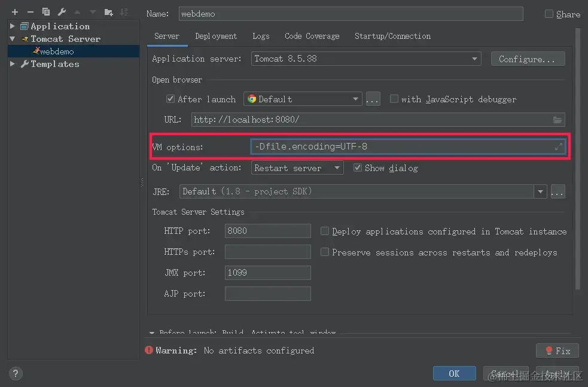Viewport: 588px width, 387px height.
Task: Expand VM options field with arrow icon
Action: 558,147
